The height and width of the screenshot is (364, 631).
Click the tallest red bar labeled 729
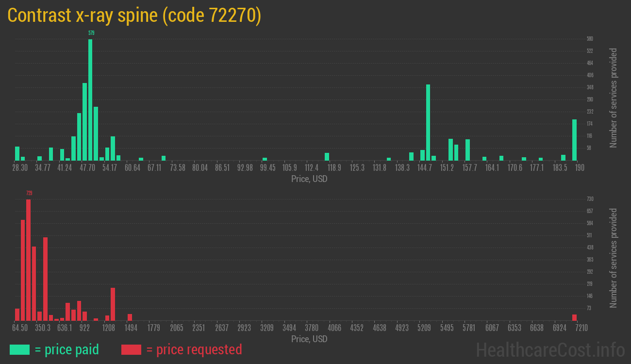28,260
